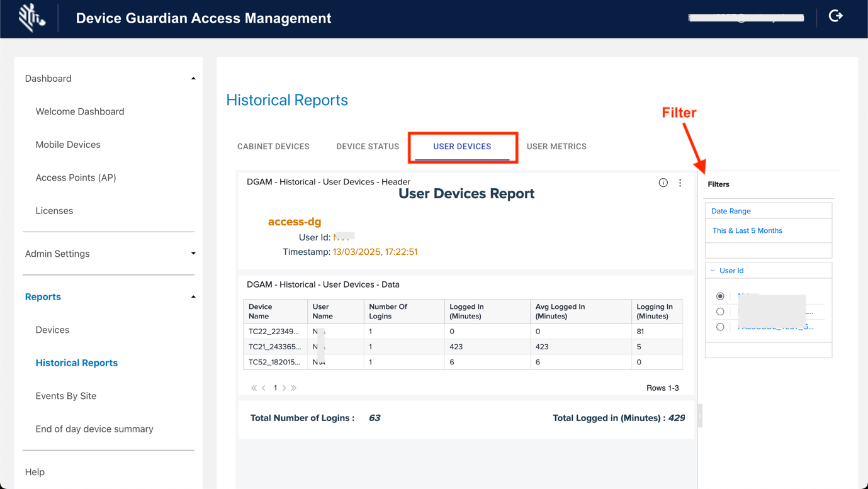
Task: Select the third User Id radio option
Action: point(720,327)
